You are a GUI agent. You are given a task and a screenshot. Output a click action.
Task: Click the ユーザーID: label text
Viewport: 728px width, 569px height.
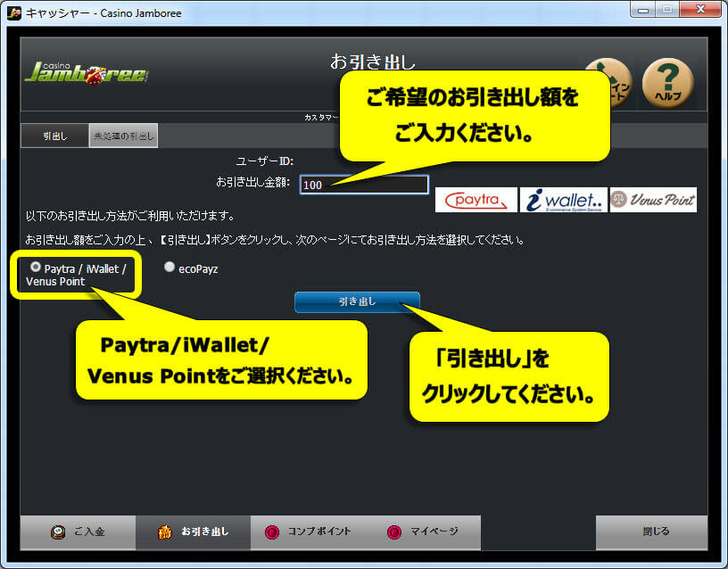pyautogui.click(x=265, y=161)
